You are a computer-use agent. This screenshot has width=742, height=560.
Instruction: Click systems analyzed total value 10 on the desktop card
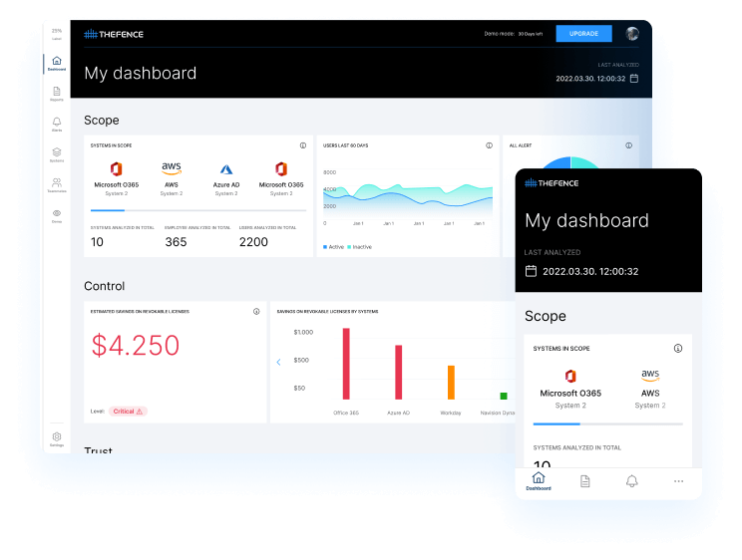(97, 242)
